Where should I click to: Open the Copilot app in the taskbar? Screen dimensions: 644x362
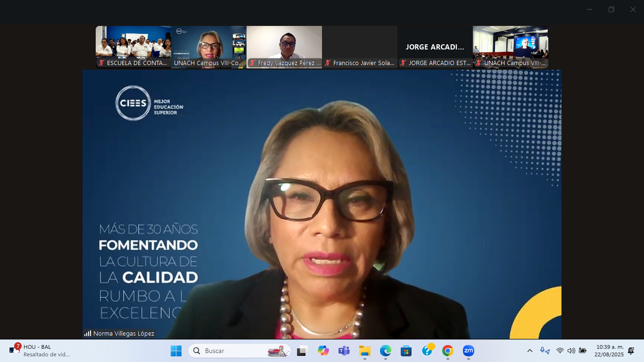pyautogui.click(x=323, y=351)
